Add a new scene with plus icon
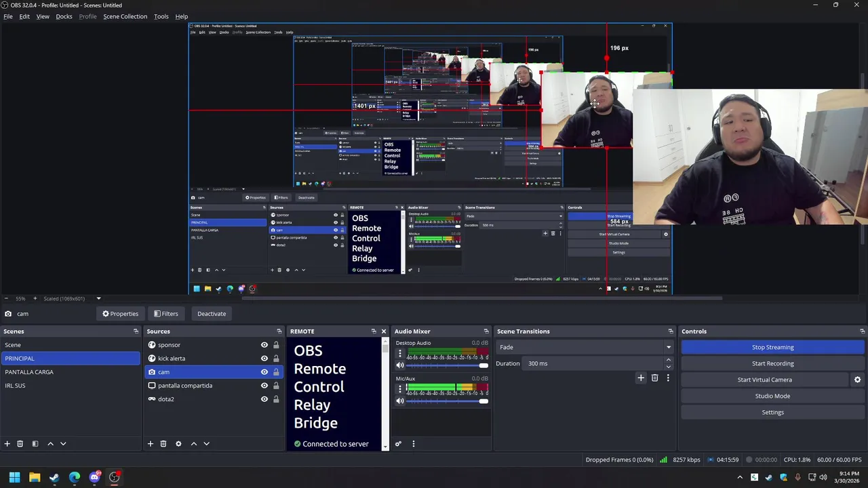This screenshot has width=868, height=488. tap(7, 443)
